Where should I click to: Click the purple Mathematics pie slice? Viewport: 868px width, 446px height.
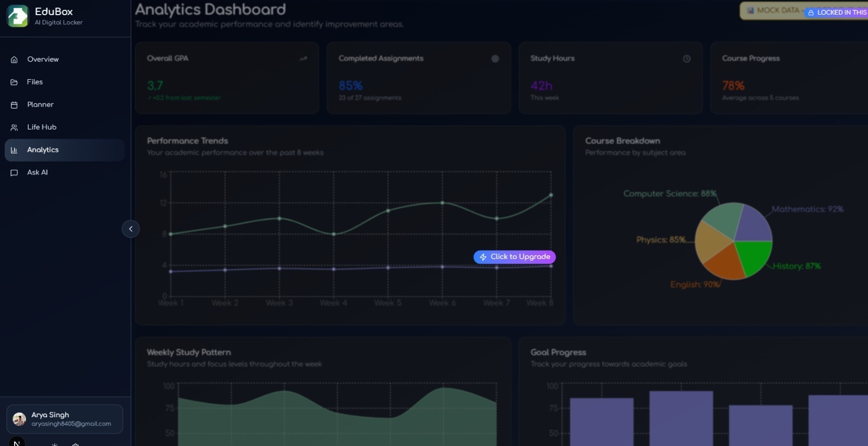pos(751,224)
